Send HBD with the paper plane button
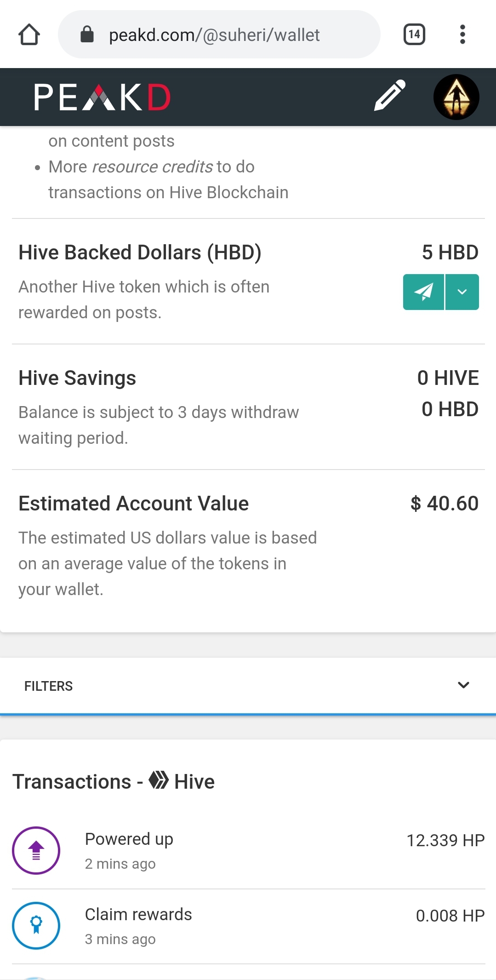 pos(423,292)
